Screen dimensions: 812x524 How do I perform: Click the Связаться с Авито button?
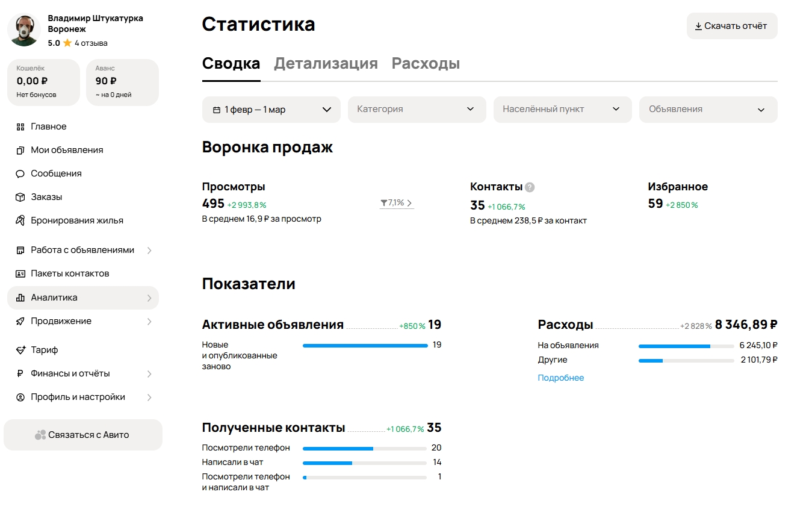83,435
